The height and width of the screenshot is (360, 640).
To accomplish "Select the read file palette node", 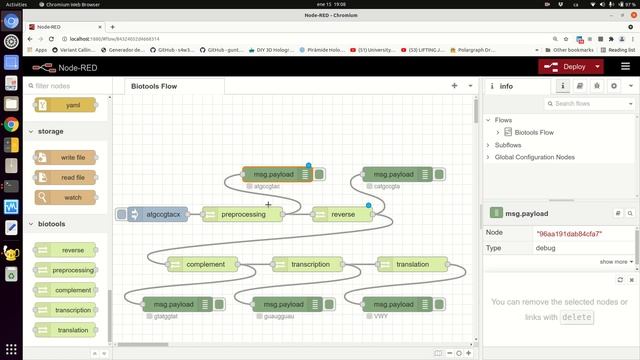I will click(65, 178).
